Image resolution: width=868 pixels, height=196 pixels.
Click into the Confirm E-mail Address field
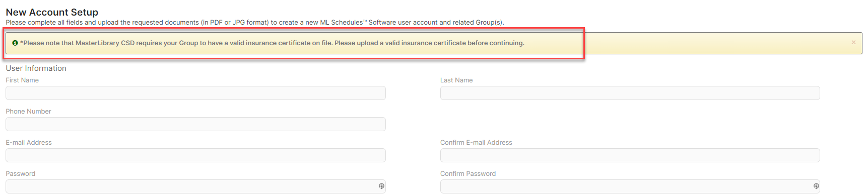pyautogui.click(x=630, y=155)
